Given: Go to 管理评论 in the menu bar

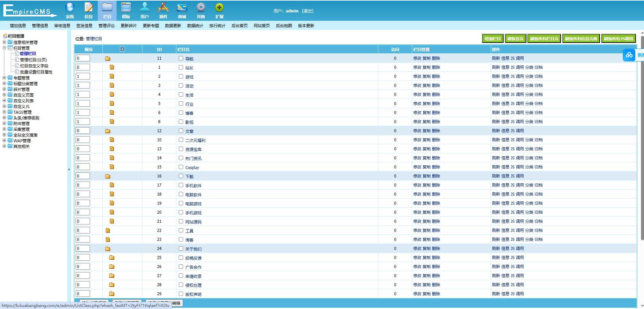Looking at the screenshot, I should (x=106, y=26).
